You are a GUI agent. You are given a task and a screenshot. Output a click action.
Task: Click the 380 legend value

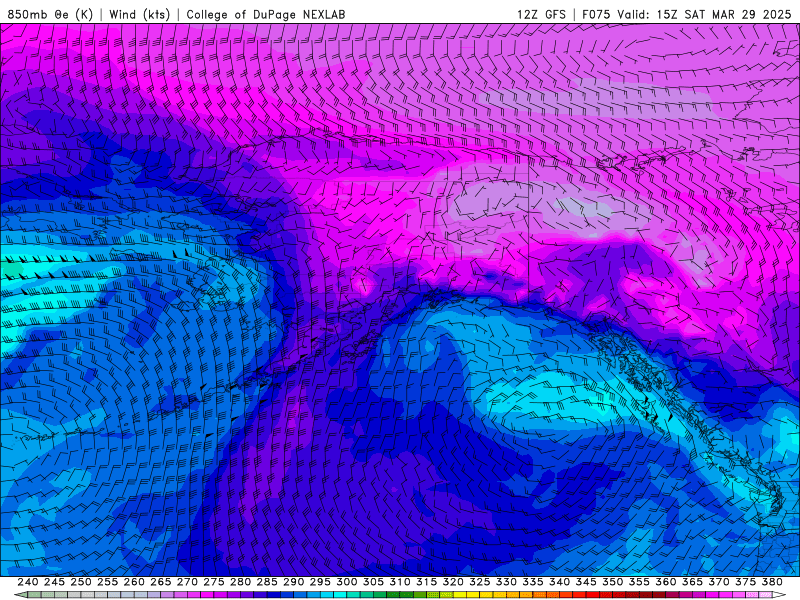pyautogui.click(x=772, y=582)
